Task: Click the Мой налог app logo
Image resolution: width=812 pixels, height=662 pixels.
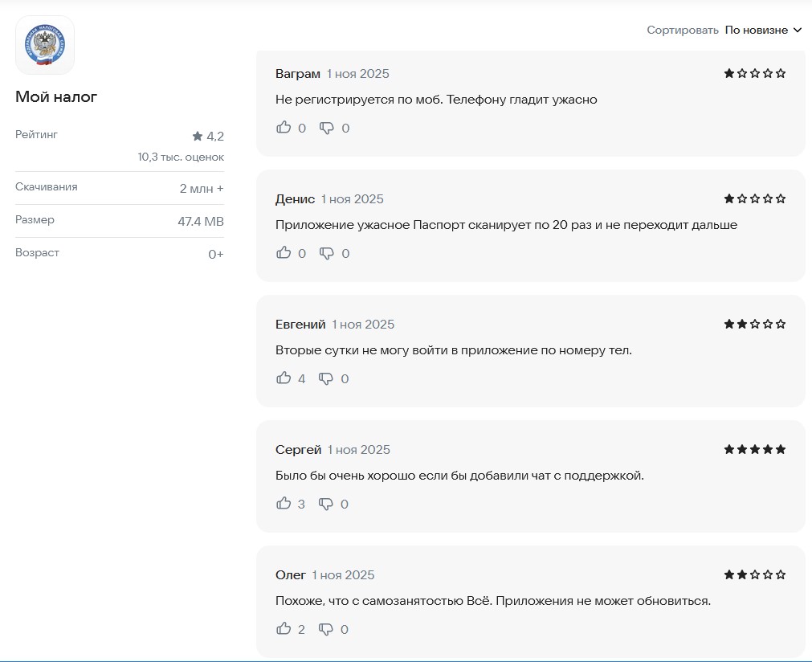Action: tap(45, 45)
